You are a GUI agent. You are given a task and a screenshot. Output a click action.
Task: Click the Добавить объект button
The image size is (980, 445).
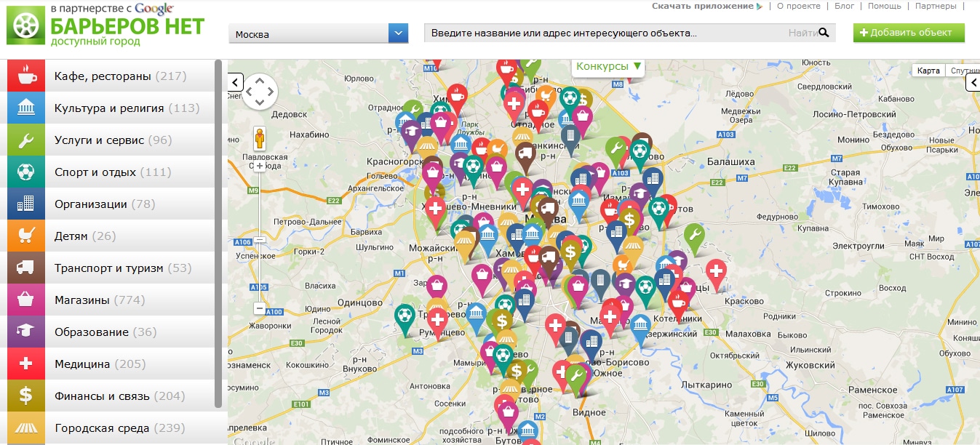[909, 33]
